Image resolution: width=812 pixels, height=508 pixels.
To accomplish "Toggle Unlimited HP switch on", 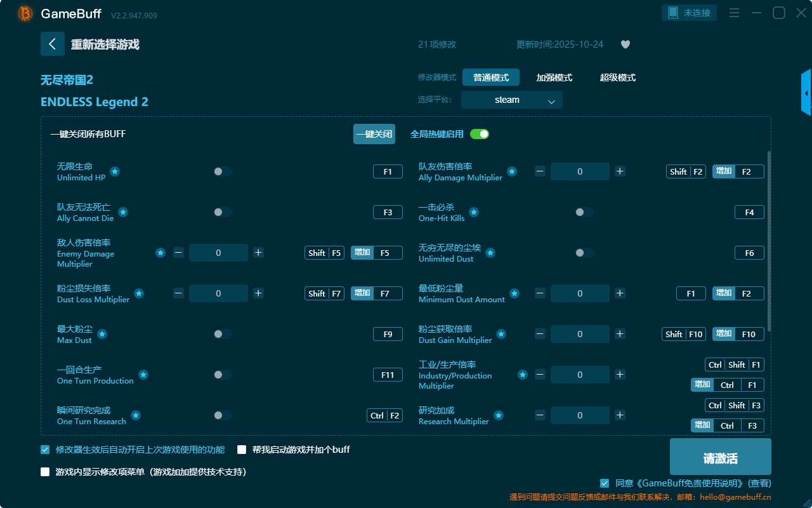I will 223,171.
